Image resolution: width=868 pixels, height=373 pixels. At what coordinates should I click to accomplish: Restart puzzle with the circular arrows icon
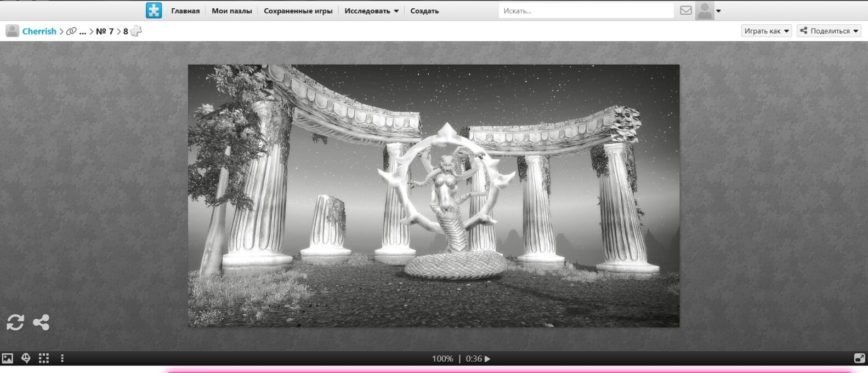(x=15, y=322)
